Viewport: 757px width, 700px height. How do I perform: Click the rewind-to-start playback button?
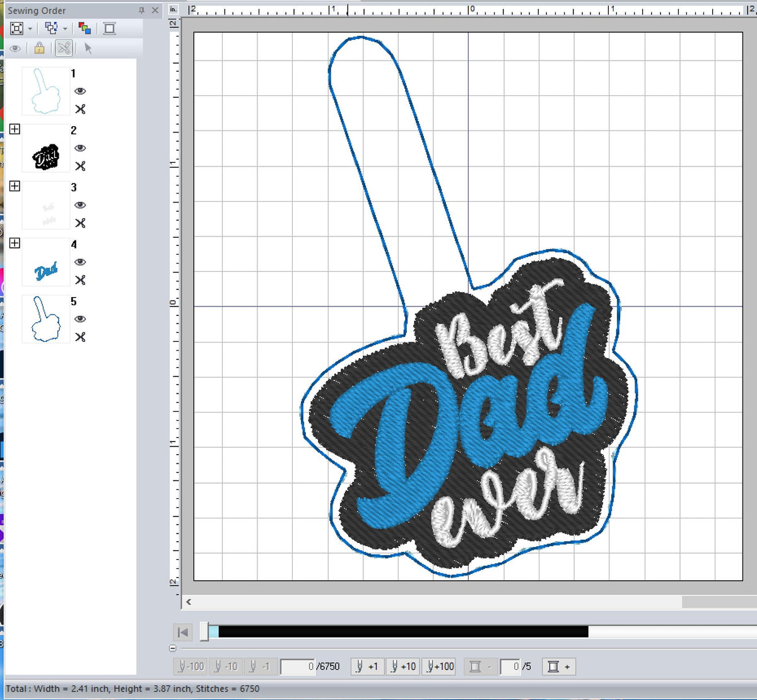(182, 633)
